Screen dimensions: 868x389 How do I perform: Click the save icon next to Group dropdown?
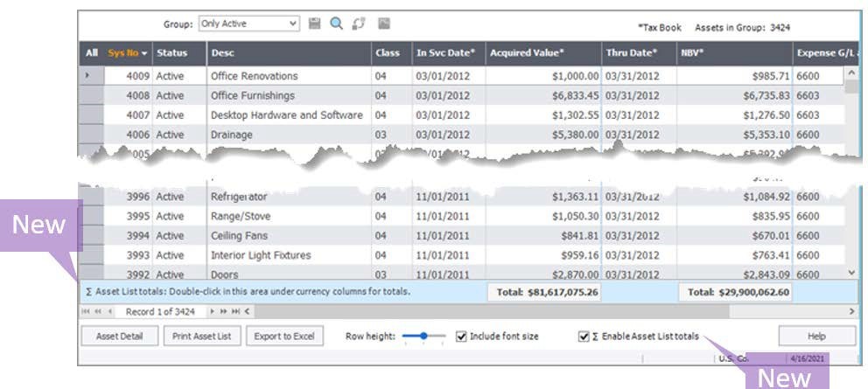tap(314, 24)
